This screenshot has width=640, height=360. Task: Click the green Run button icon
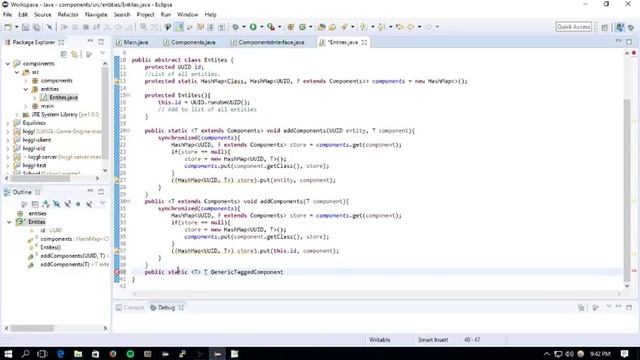tap(253, 27)
